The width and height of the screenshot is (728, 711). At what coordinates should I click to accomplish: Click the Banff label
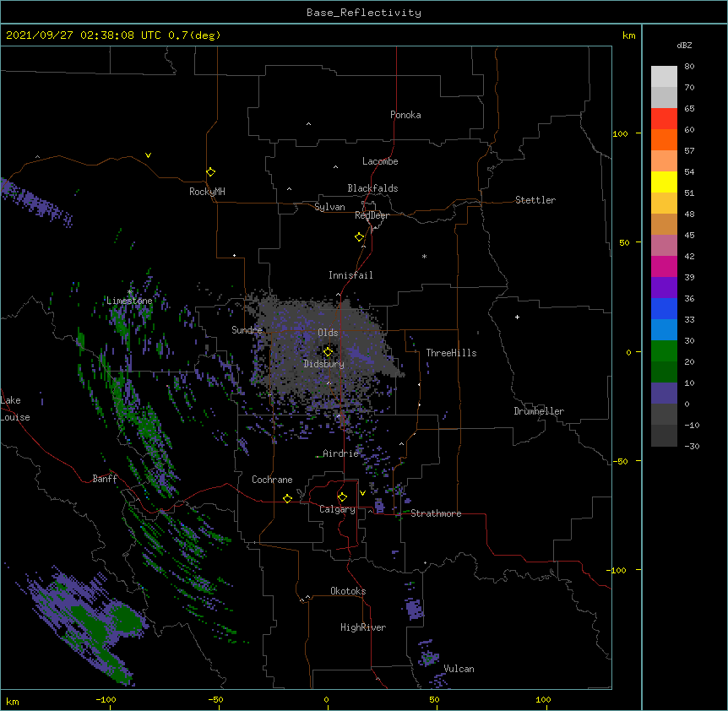pyautogui.click(x=105, y=479)
